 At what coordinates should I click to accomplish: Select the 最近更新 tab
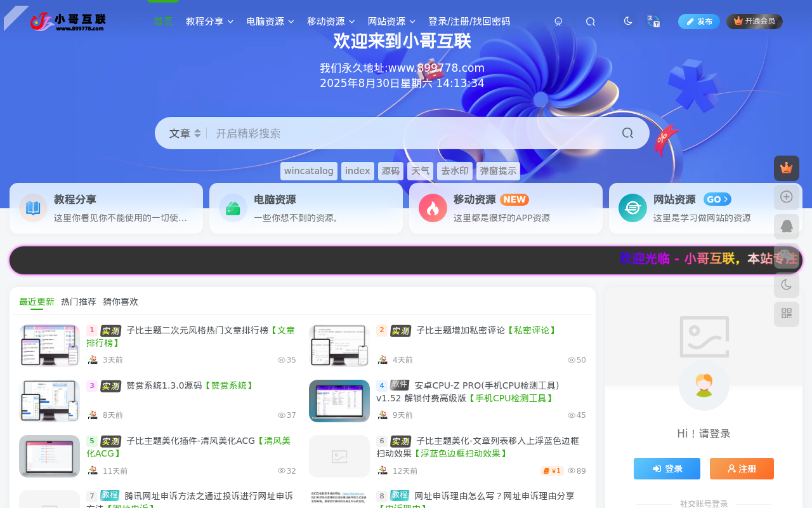pos(37,302)
